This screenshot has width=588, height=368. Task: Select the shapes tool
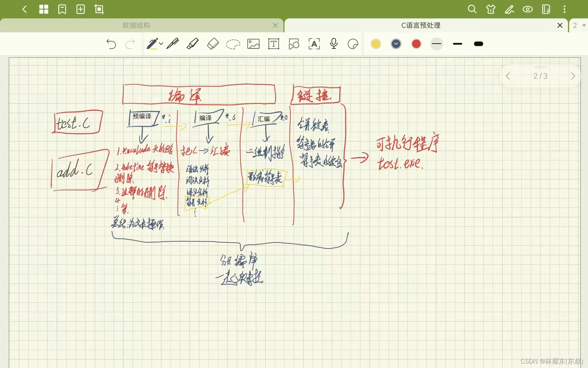294,44
